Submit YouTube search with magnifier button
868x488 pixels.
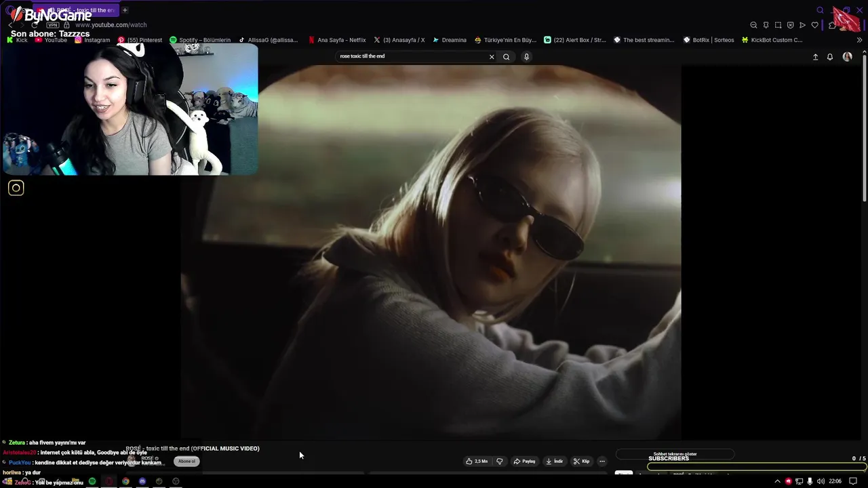pyautogui.click(x=506, y=57)
